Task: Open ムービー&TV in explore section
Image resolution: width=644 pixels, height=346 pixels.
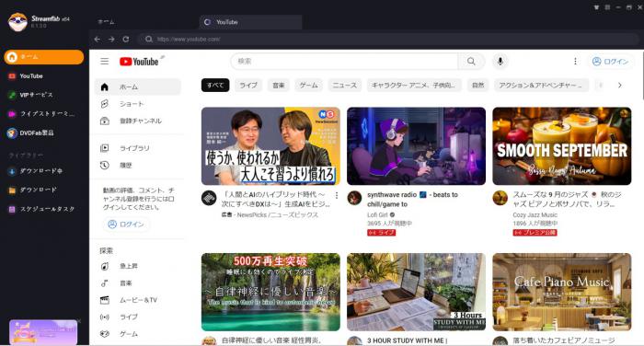Action: [x=138, y=300]
